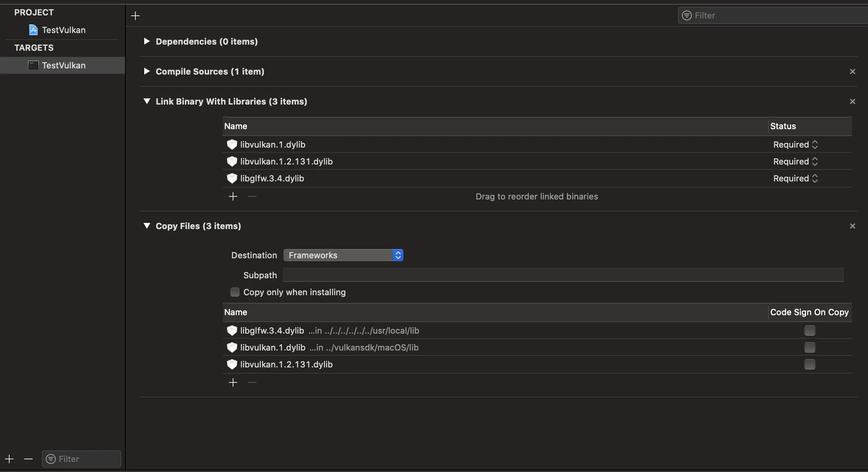This screenshot has width=868, height=472.
Task: Toggle Code Sign On Copy for libglfw.3.4.dylib
Action: tap(810, 331)
